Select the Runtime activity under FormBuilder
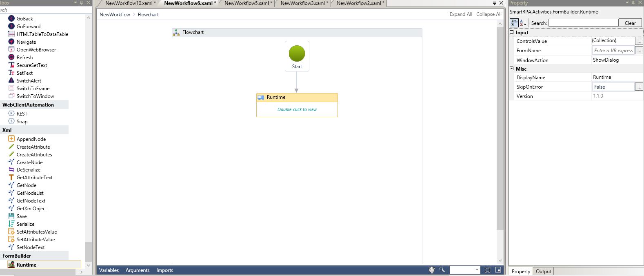This screenshot has width=644, height=276. 27,265
